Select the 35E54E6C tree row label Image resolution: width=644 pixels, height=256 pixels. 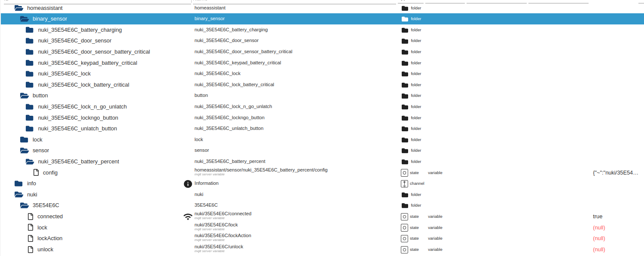click(46, 205)
